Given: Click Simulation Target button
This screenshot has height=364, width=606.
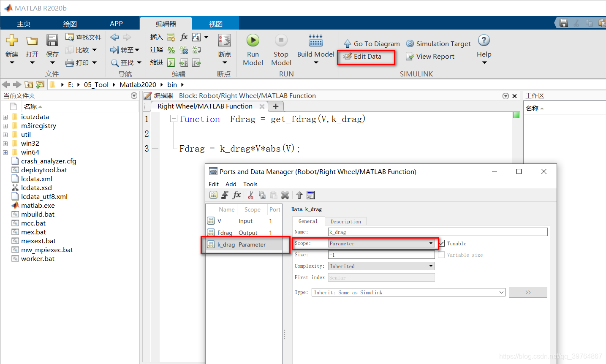Looking at the screenshot, I should [438, 43].
